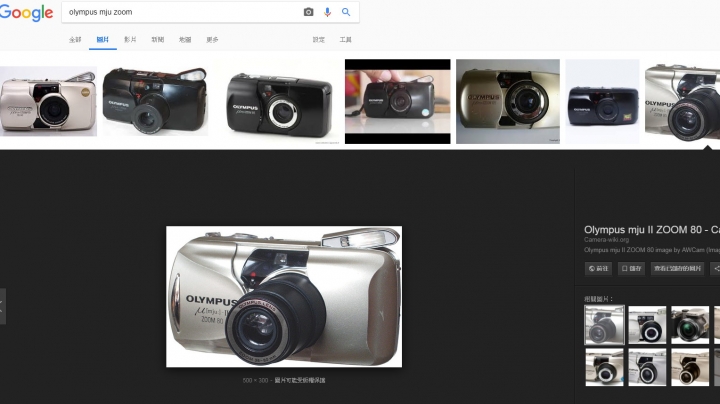
Task: Click the 相關圖片 (Related images) label
Action: (x=598, y=299)
